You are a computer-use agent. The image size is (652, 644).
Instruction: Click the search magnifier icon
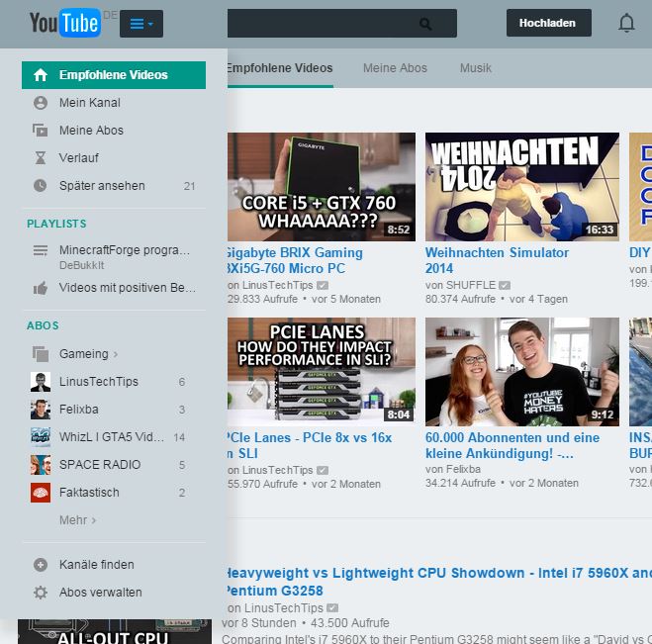pos(425,24)
